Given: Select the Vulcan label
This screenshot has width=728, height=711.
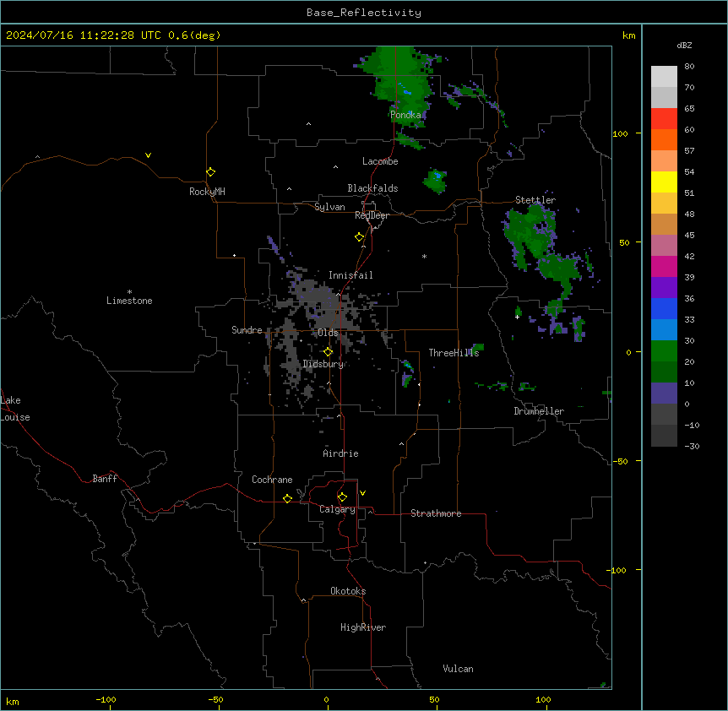Looking at the screenshot, I should 459,669.
